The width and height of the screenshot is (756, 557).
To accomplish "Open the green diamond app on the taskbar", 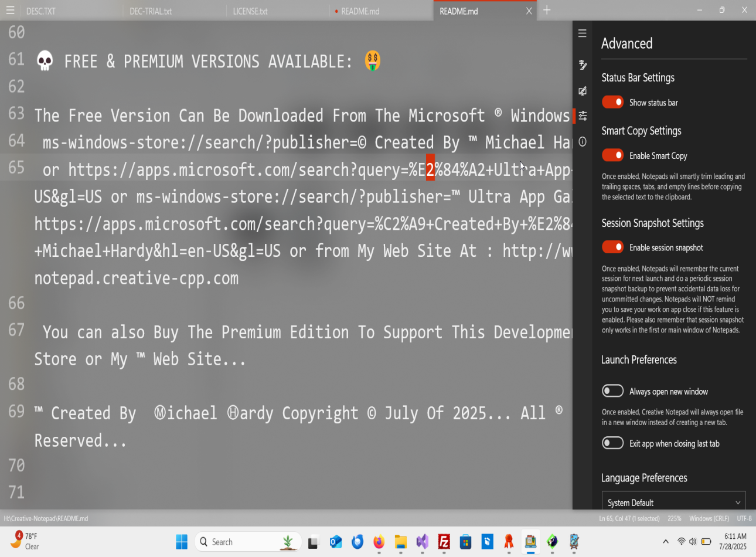I will [552, 542].
